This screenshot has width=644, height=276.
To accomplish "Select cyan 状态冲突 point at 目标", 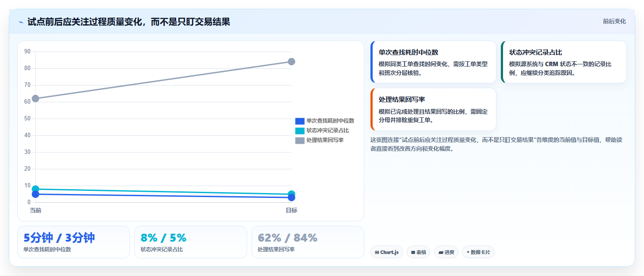I will [292, 194].
